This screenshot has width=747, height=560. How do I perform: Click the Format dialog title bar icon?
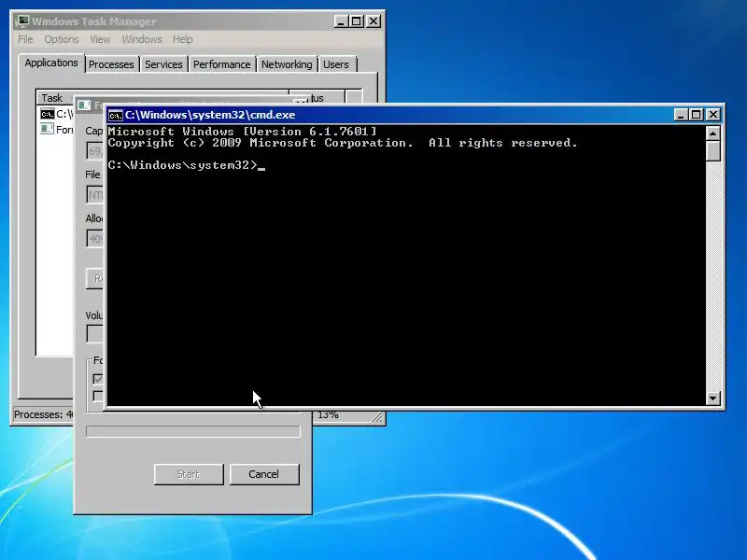point(84,105)
